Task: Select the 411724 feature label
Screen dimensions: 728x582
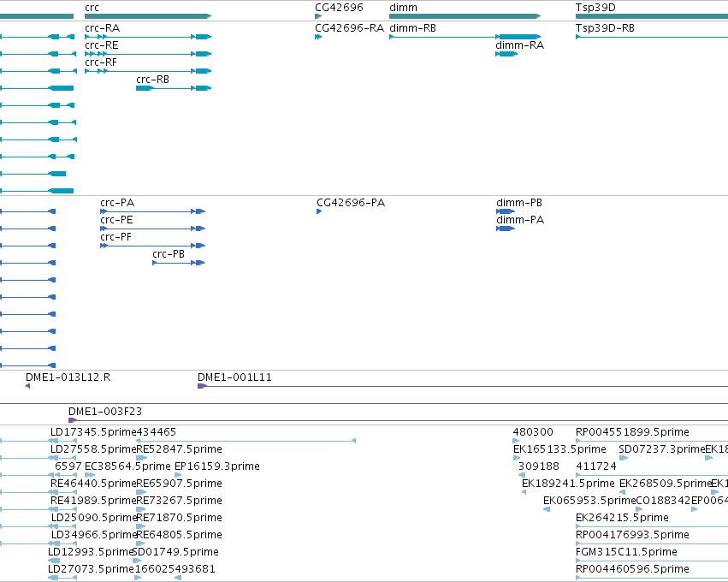Action: click(596, 466)
